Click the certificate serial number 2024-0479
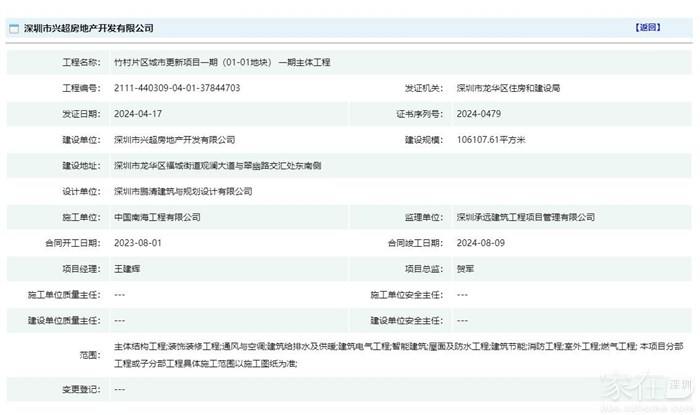The height and width of the screenshot is (415, 700). (477, 114)
